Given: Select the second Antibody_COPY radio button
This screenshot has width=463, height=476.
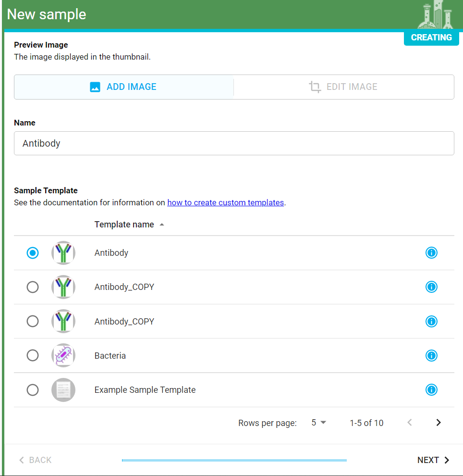Looking at the screenshot, I should (33, 321).
